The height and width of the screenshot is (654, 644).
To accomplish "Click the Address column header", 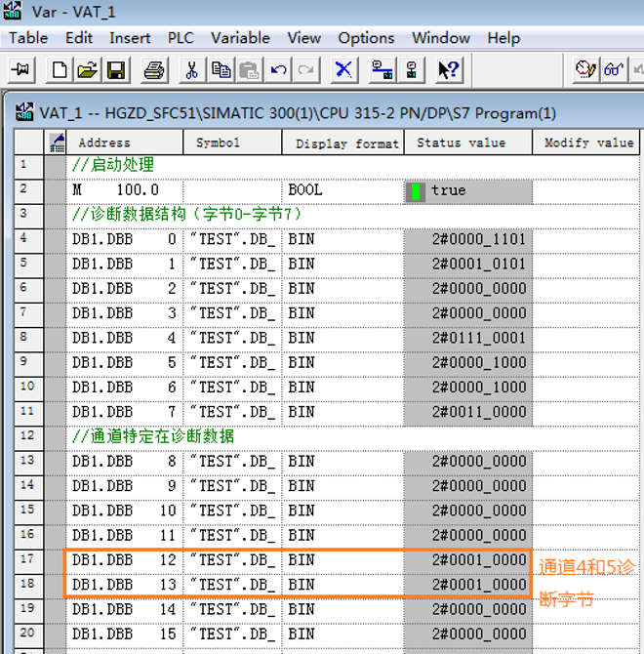I will [x=124, y=143].
